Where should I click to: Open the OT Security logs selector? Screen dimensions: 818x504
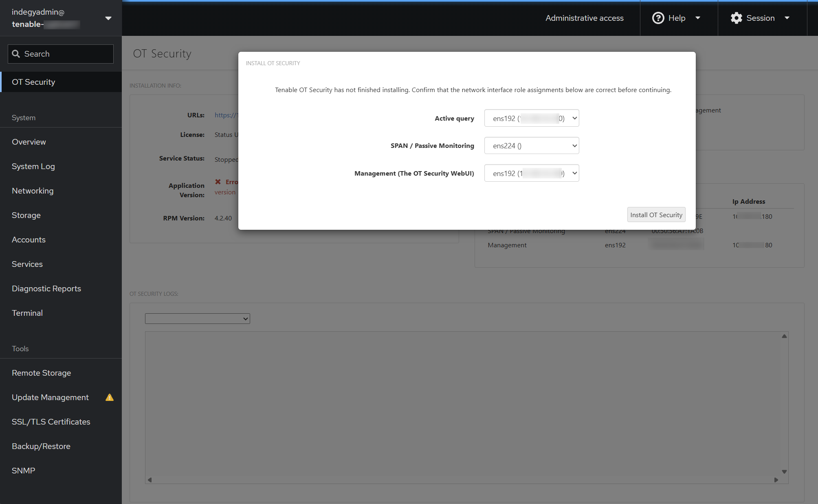(197, 319)
